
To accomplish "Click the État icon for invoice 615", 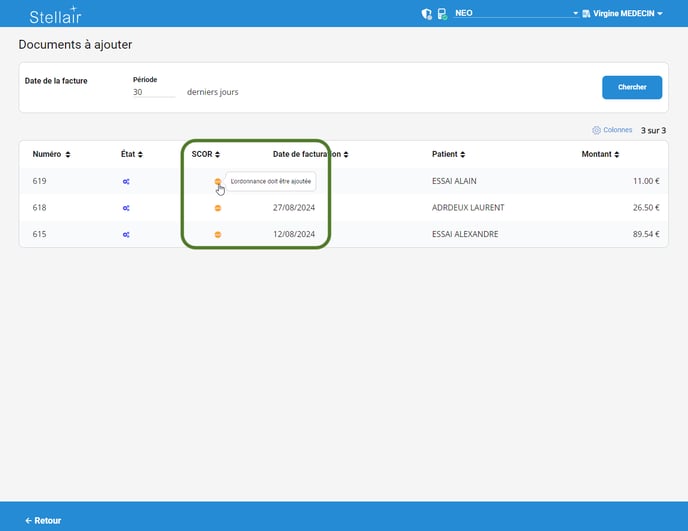I will pos(126,234).
